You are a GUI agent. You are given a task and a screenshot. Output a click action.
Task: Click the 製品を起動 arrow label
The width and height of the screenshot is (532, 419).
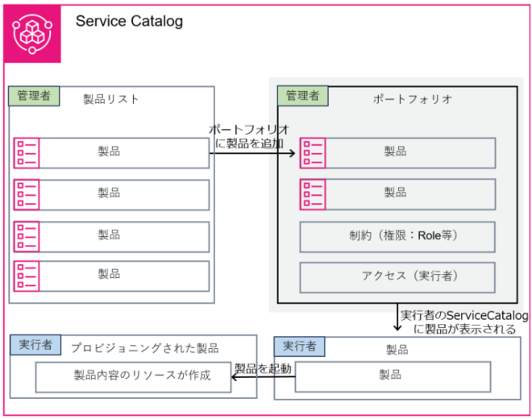click(x=262, y=367)
